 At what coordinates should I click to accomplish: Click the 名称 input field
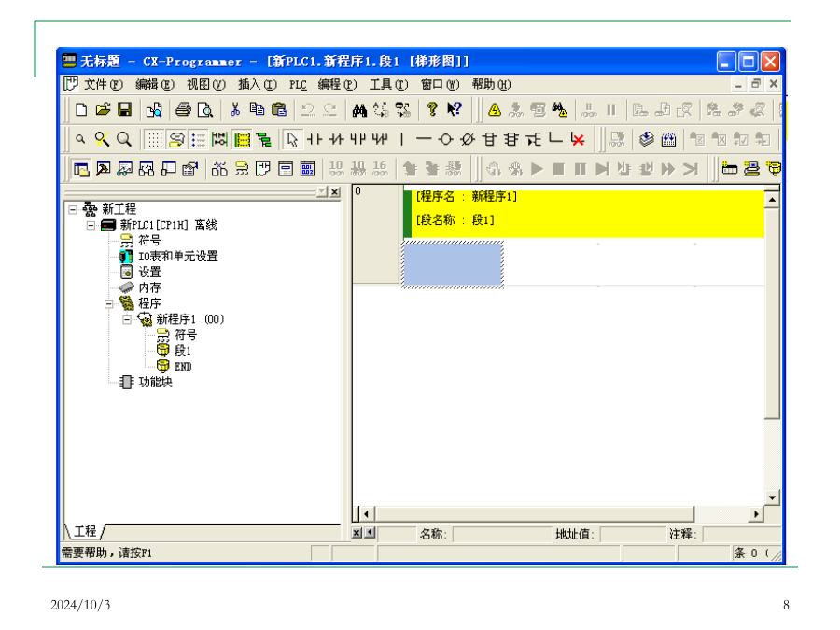click(502, 534)
